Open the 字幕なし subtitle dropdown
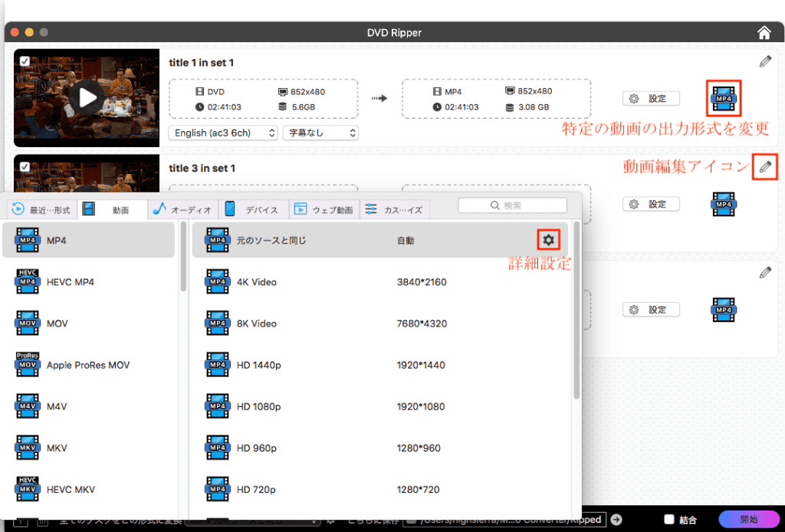 click(x=320, y=133)
